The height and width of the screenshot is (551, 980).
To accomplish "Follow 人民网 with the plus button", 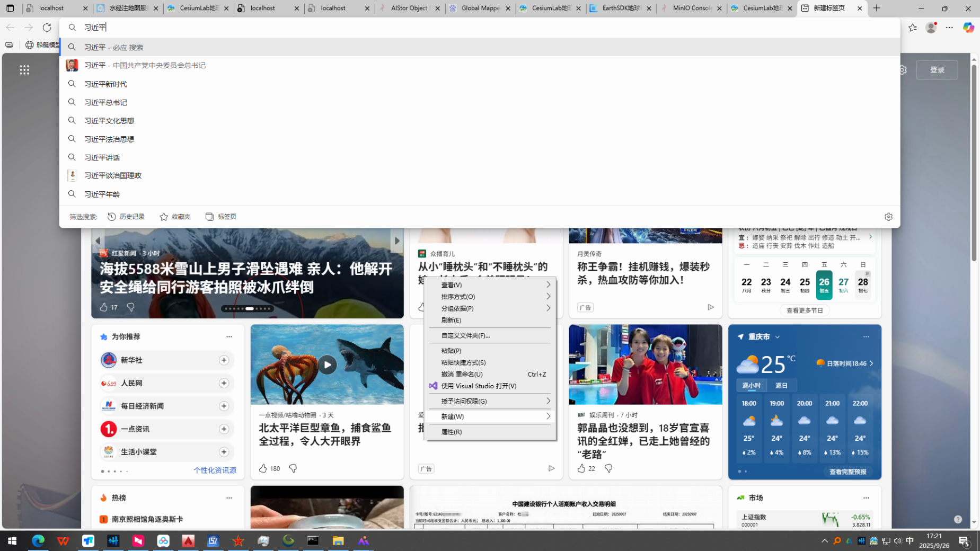I will tap(224, 383).
